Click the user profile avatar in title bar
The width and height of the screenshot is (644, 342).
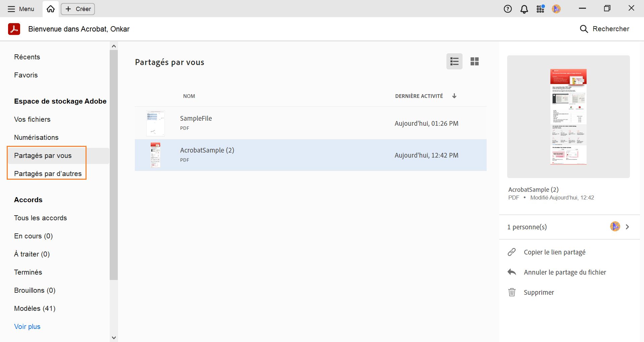coord(556,9)
